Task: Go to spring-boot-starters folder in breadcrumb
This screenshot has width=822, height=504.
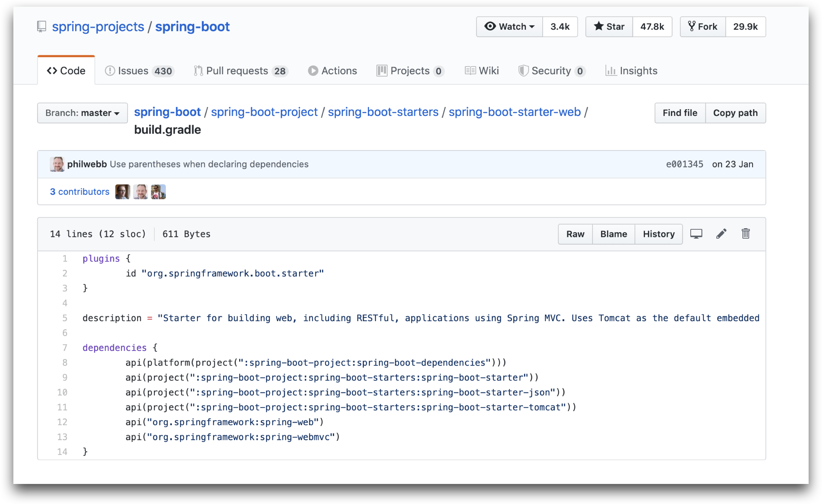Action: tap(383, 112)
